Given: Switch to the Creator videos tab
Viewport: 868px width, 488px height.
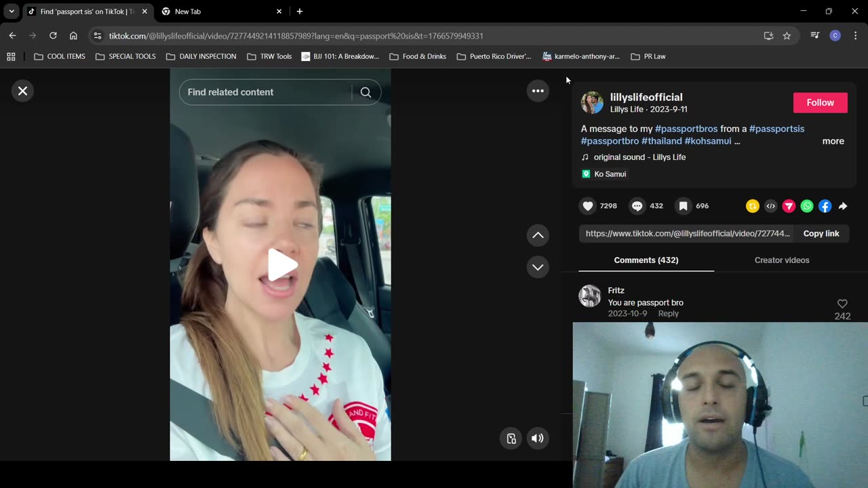Looking at the screenshot, I should (782, 260).
